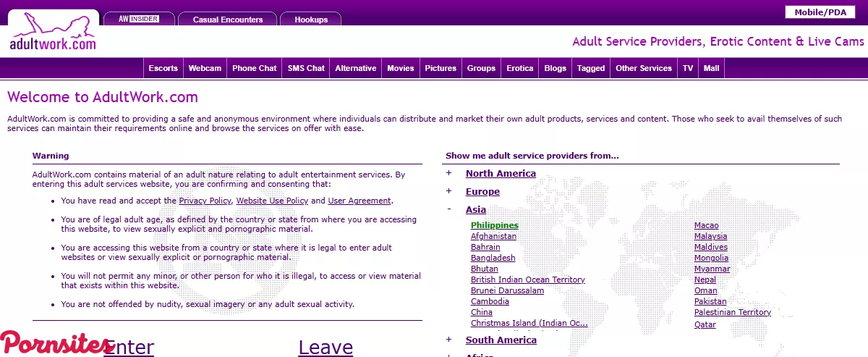
Task: Open the AW Insider tab
Action: coord(138,20)
